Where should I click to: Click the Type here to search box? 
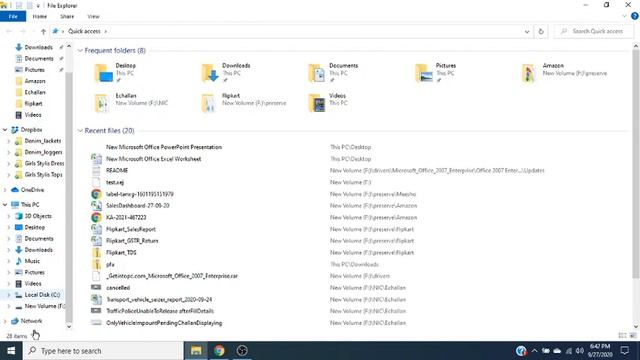click(103, 351)
